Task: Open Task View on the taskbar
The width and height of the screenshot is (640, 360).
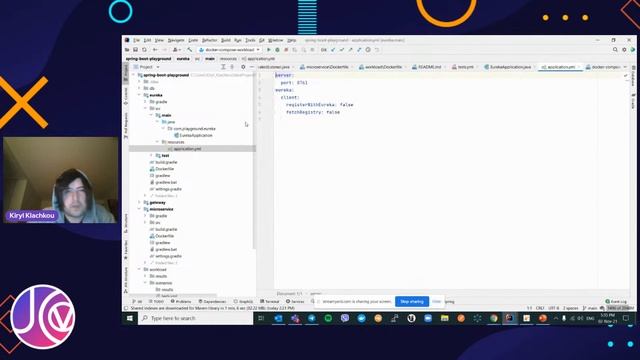Action: pos(261,318)
